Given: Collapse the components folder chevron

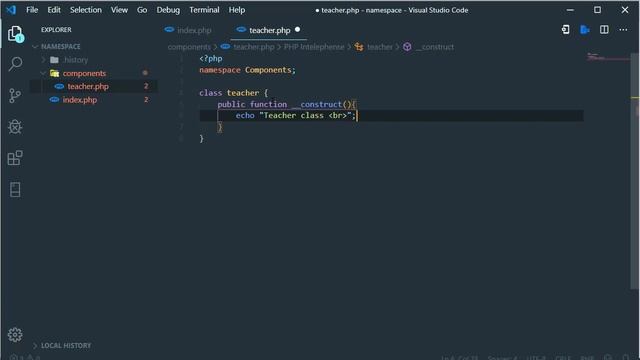Looking at the screenshot, I should (x=43, y=73).
